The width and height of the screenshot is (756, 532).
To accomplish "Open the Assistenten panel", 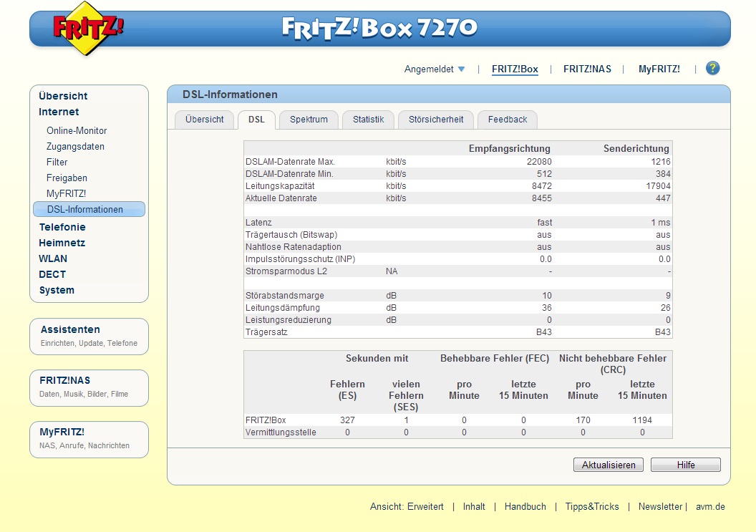I will coord(89,337).
